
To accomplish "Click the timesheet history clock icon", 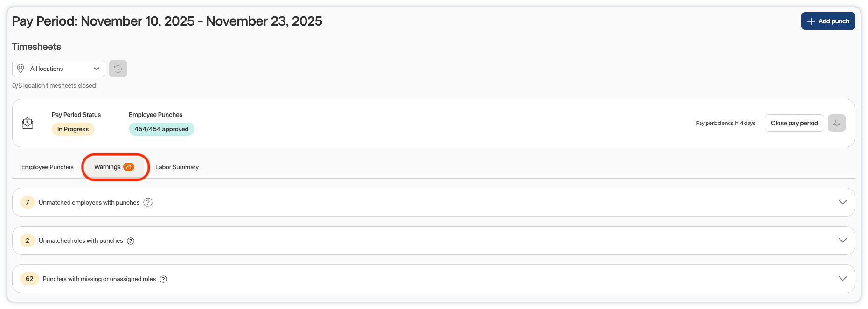I will pos(118,69).
